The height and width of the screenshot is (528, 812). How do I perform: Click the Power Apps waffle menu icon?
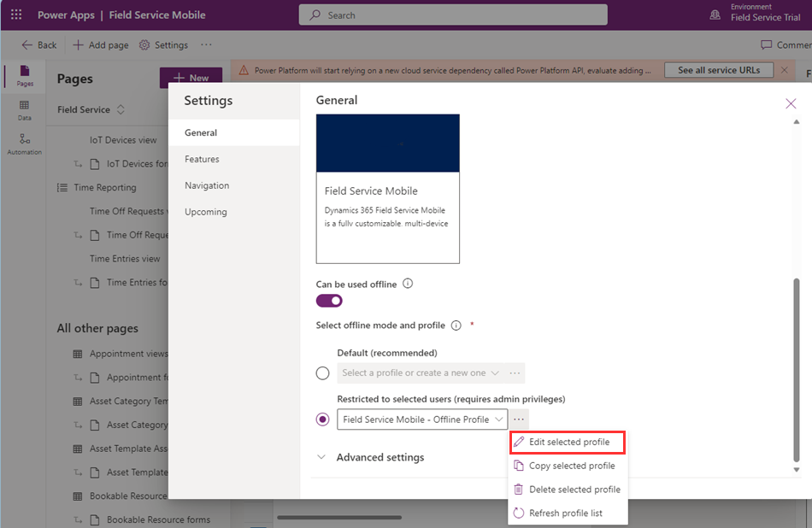(x=15, y=15)
